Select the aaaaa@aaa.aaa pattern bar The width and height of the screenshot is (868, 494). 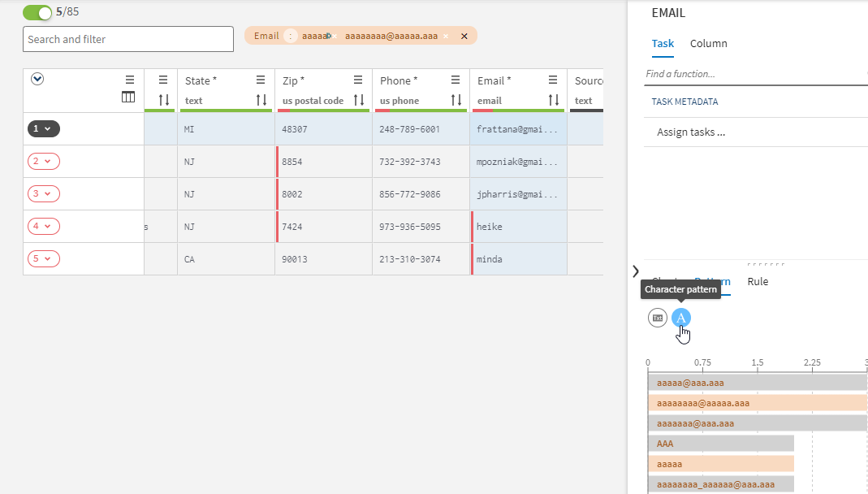click(x=758, y=383)
